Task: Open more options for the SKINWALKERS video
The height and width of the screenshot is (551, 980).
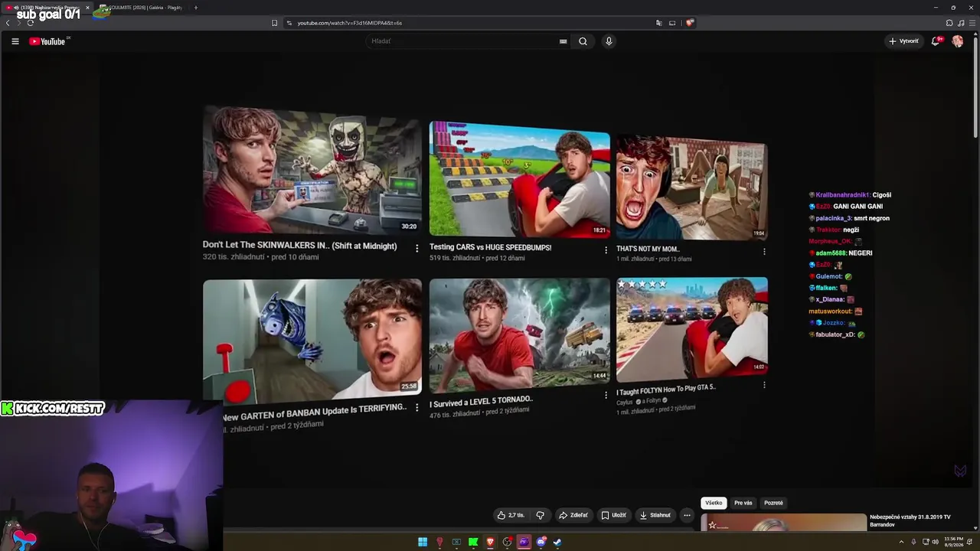Action: click(x=416, y=248)
